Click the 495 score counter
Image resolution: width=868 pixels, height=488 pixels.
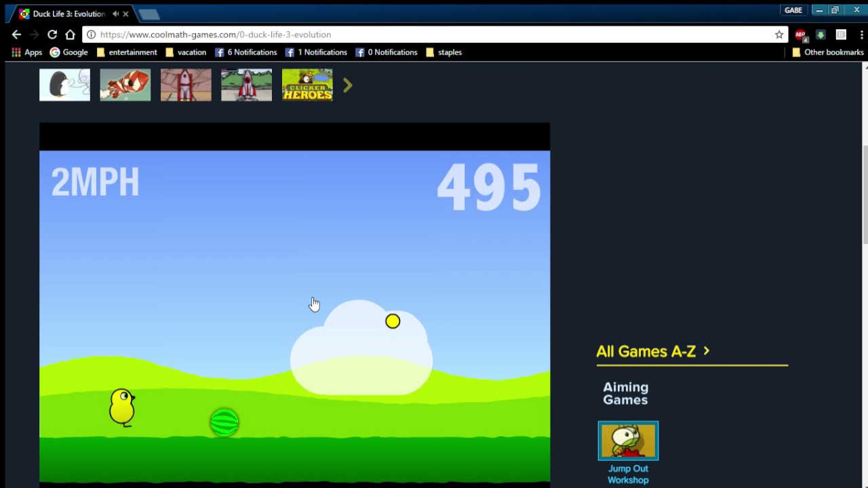point(489,186)
